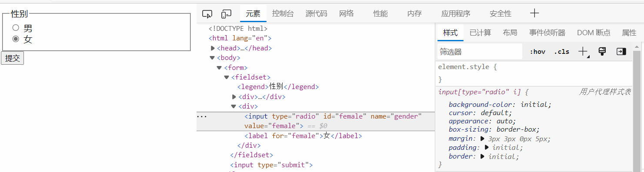Open the 性能 tab
This screenshot has width=644, height=172.
point(380,13)
